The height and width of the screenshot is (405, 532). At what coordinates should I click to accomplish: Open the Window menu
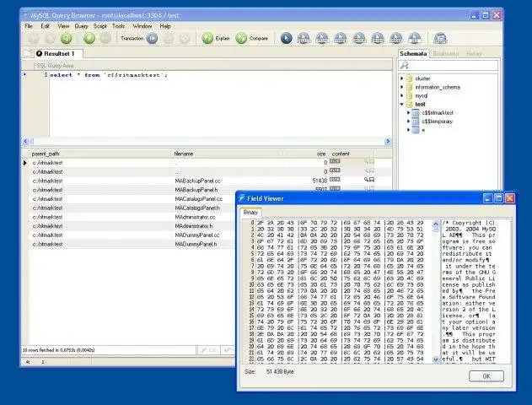click(x=142, y=26)
